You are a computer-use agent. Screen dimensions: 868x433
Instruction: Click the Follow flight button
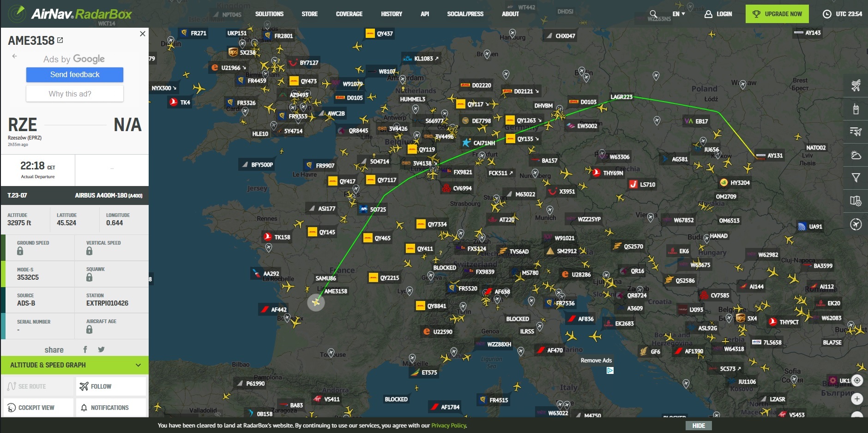tap(111, 386)
